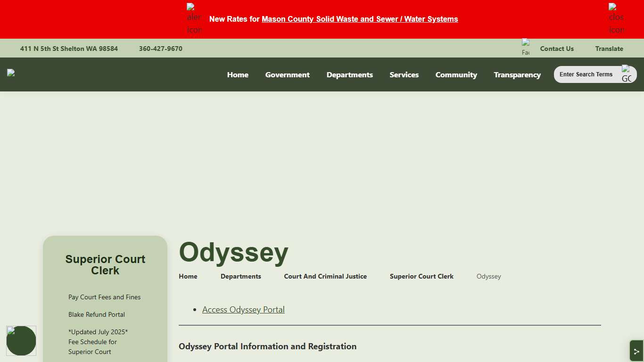Viewport: 644px width, 362px height.
Task: Open Pay Court Fees and Fines sidebar link
Action: [104, 297]
